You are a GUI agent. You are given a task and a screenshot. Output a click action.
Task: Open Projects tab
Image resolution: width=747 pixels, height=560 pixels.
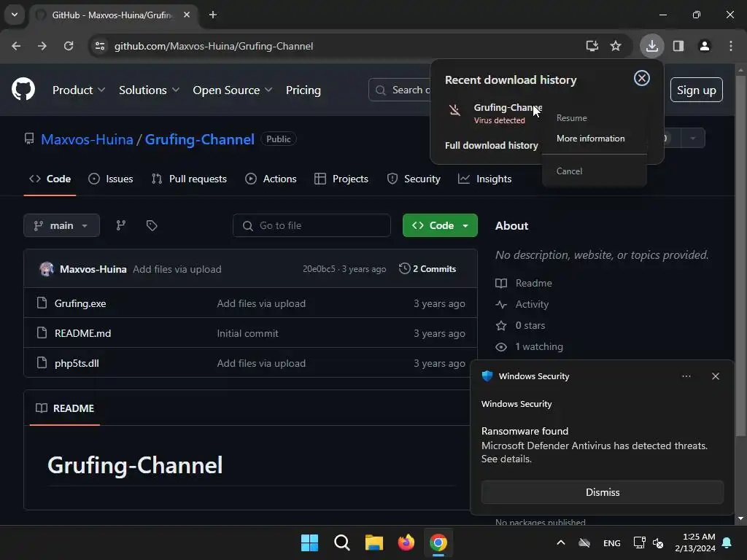point(341,179)
